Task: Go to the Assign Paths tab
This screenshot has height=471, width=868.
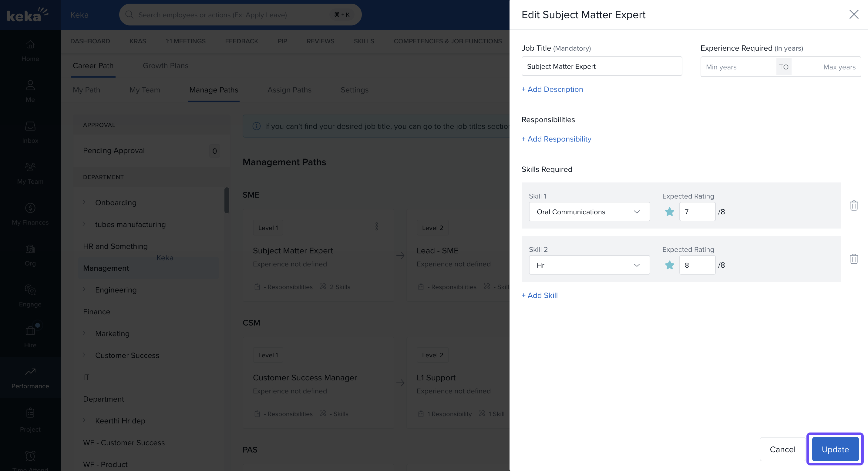Action: point(289,90)
